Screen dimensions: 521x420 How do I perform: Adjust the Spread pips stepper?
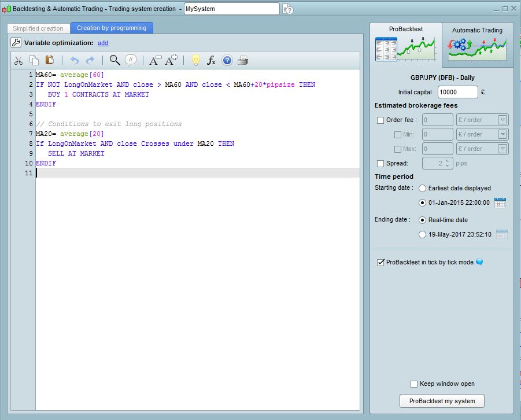(448, 164)
